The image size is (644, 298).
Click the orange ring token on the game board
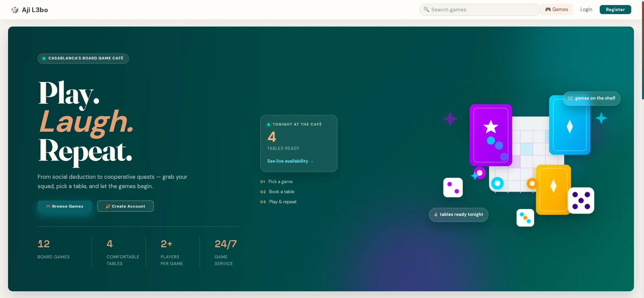pyautogui.click(x=532, y=183)
